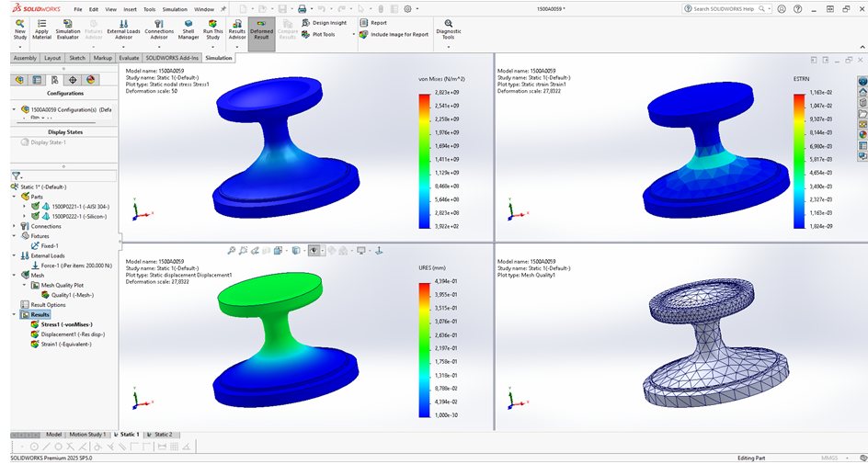Screen dimensions: 868x464
Task: Collapse the Results folder arrow
Action: [15, 314]
